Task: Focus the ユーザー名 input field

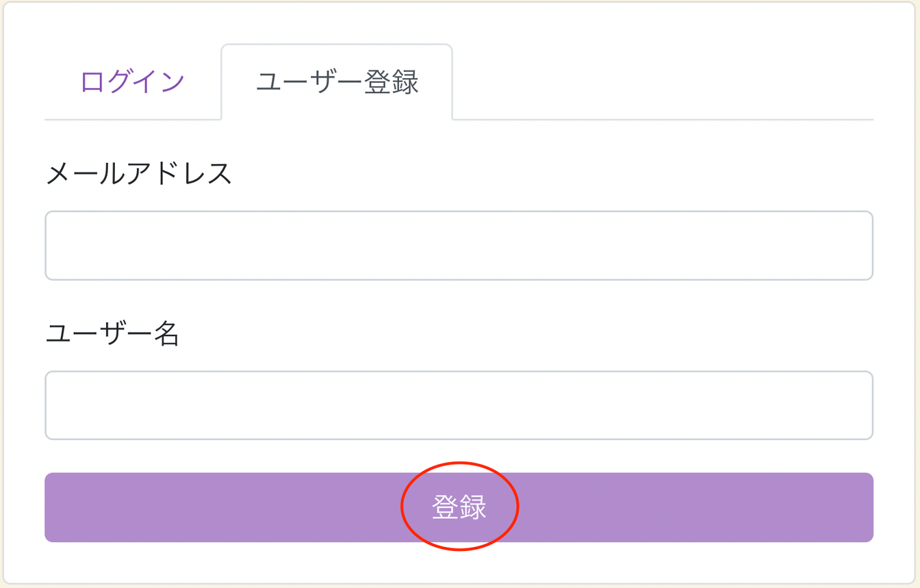Action: [x=459, y=405]
